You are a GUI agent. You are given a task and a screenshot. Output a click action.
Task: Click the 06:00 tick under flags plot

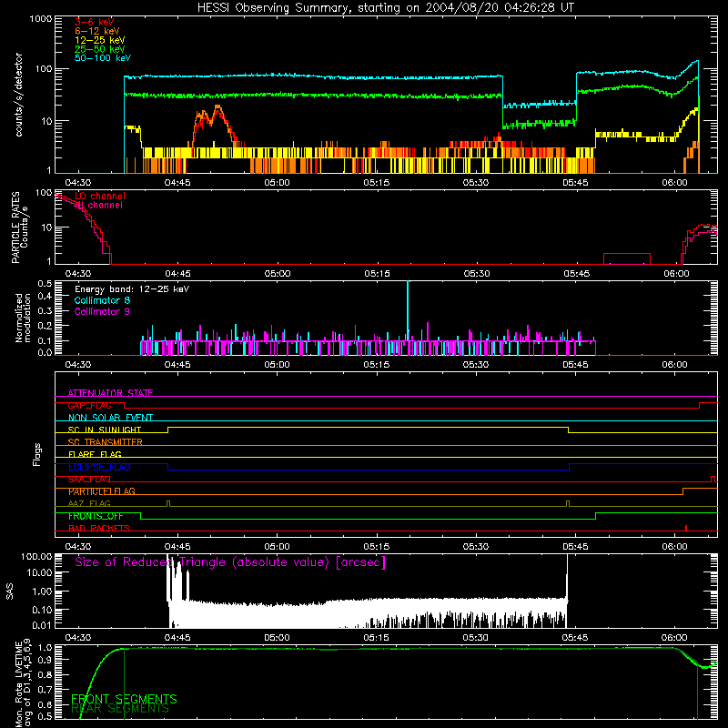[x=674, y=547]
